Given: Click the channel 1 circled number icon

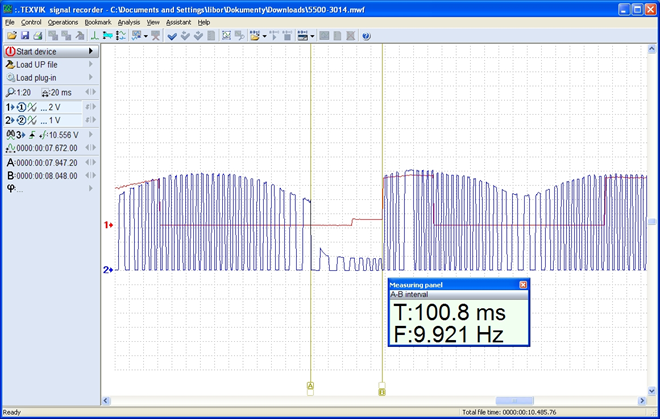Looking at the screenshot, I should click(x=21, y=107).
